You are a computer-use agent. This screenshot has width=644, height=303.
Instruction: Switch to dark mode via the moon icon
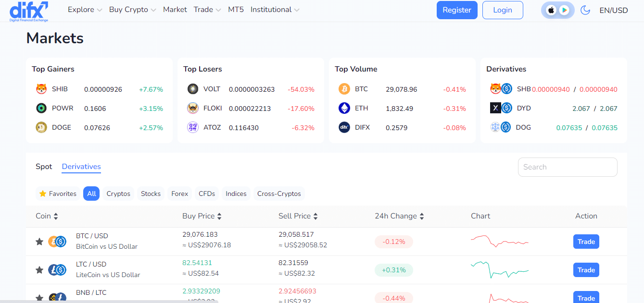tap(585, 10)
